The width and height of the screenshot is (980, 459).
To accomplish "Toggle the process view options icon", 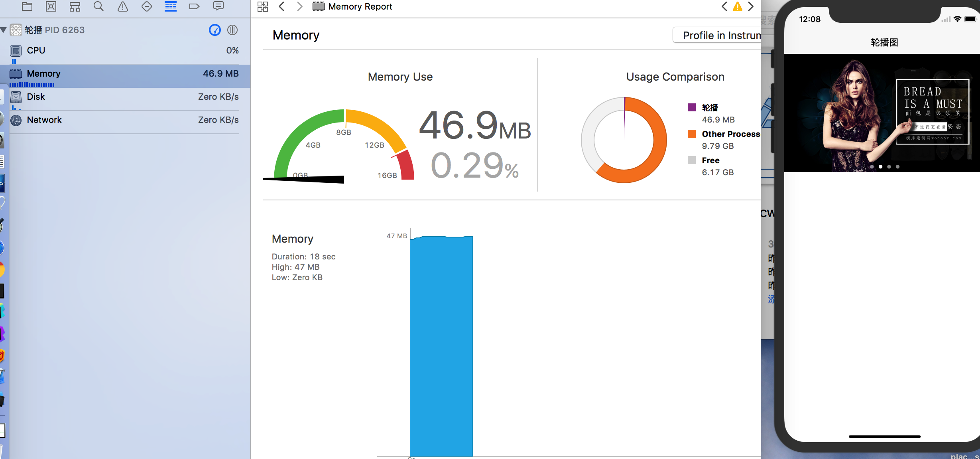I will [x=232, y=30].
